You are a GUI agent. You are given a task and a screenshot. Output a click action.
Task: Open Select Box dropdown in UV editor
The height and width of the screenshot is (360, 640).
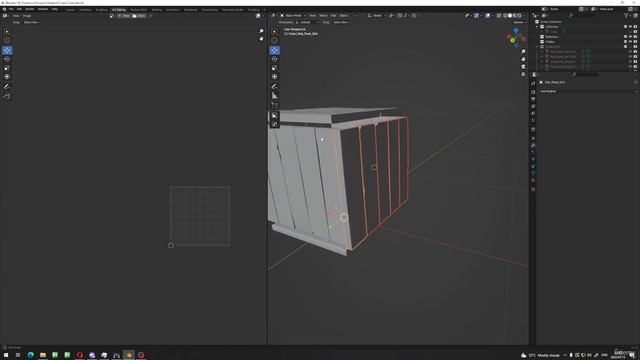click(31, 22)
